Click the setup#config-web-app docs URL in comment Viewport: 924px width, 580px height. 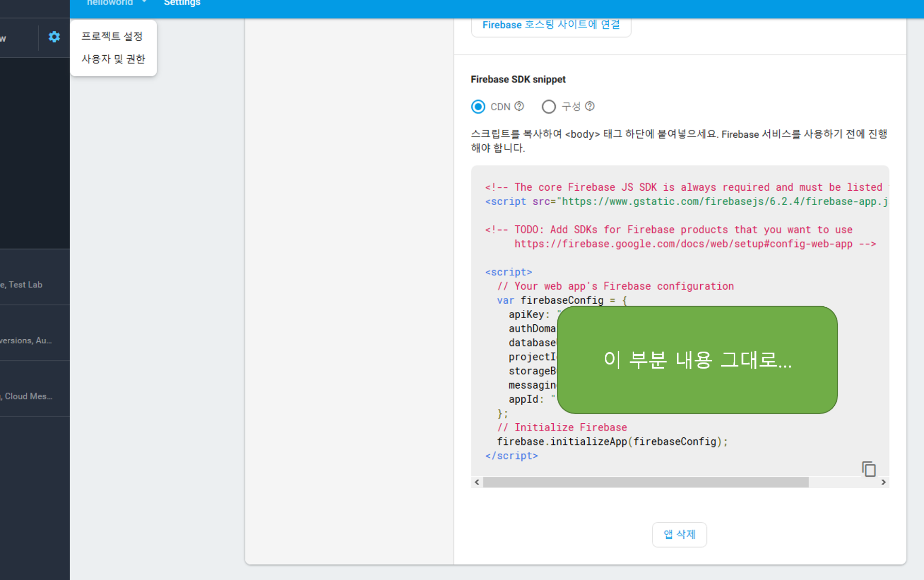pos(683,244)
